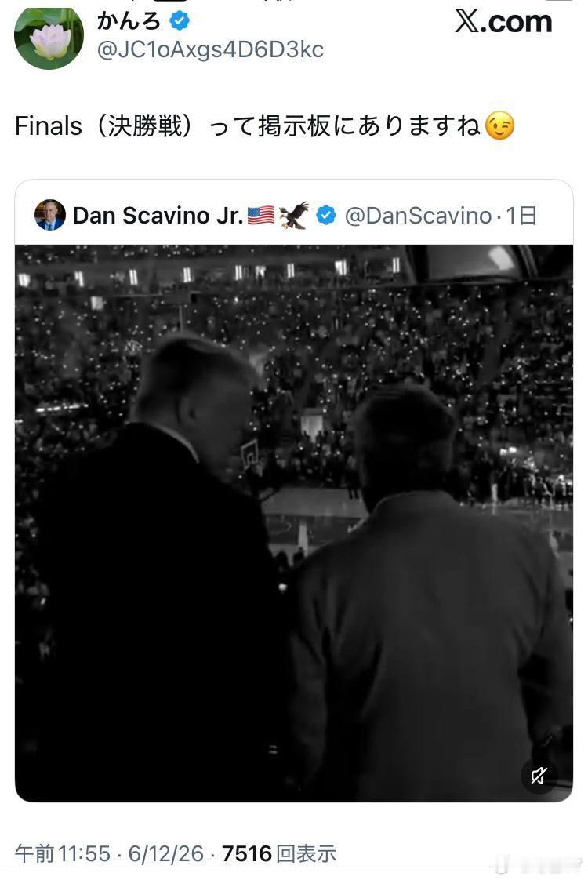
Task: Click the 6/12/26 post date
Action: point(166,853)
